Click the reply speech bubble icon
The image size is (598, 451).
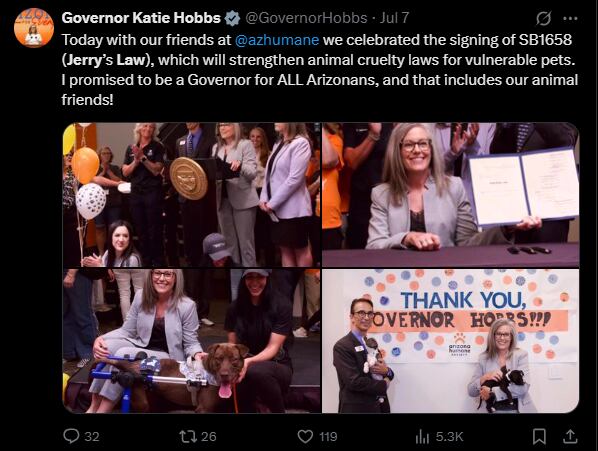71,436
